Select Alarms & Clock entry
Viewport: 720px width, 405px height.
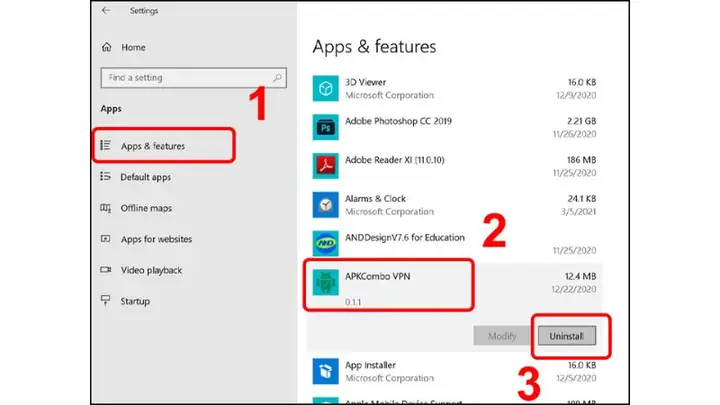coord(454,205)
